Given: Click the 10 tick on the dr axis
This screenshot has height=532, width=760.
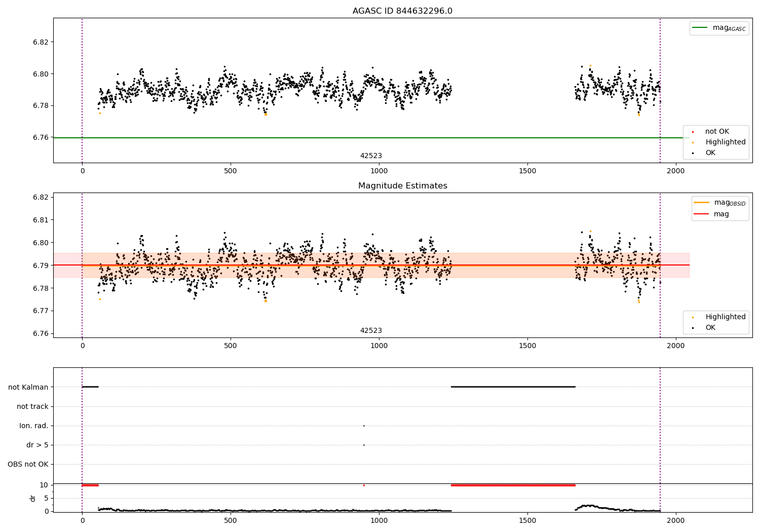Looking at the screenshot, I should tap(44, 485).
